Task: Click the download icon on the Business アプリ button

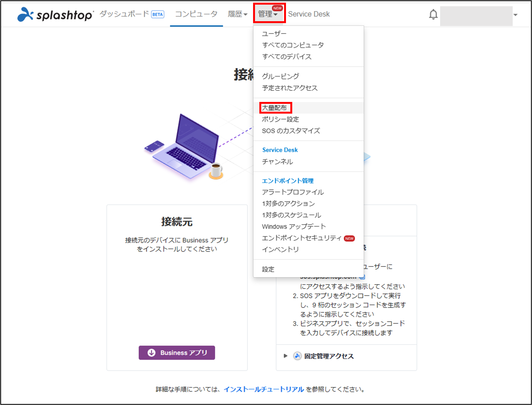Action: 151,353
